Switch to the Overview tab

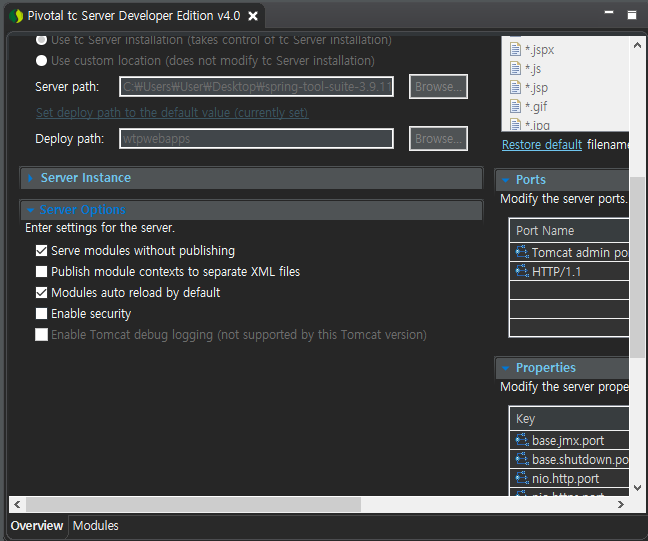37,526
